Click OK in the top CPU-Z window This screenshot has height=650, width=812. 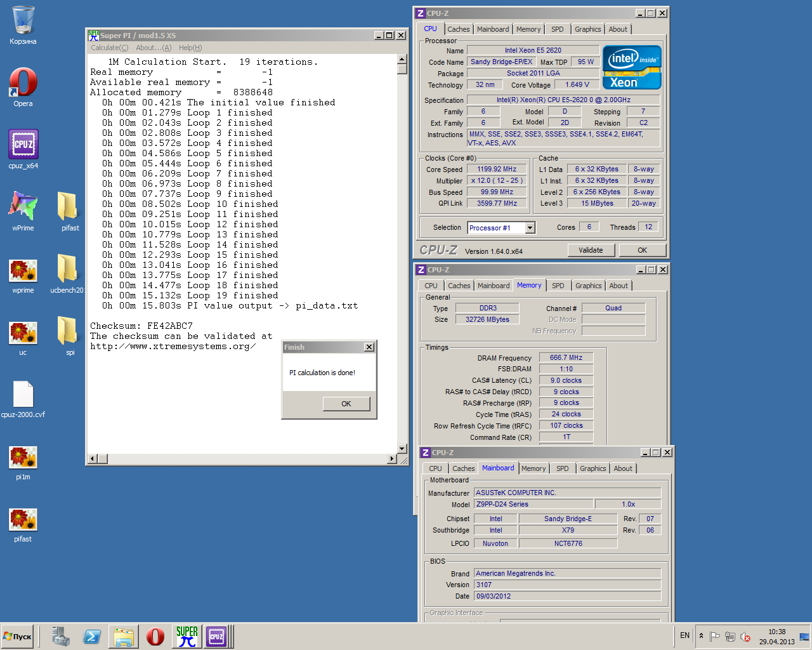point(643,250)
